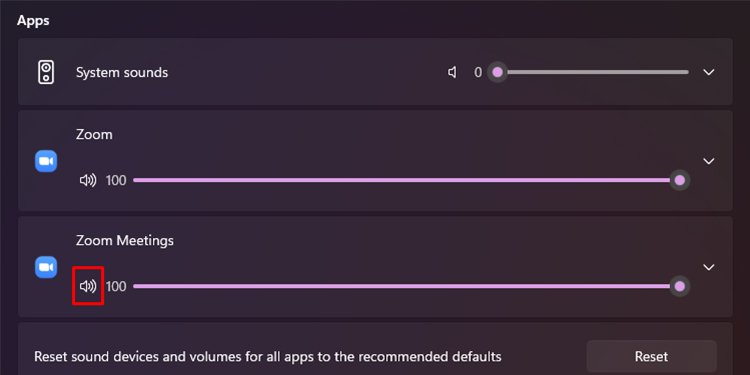The height and width of the screenshot is (375, 750).
Task: Select the System sounds label
Action: click(122, 73)
